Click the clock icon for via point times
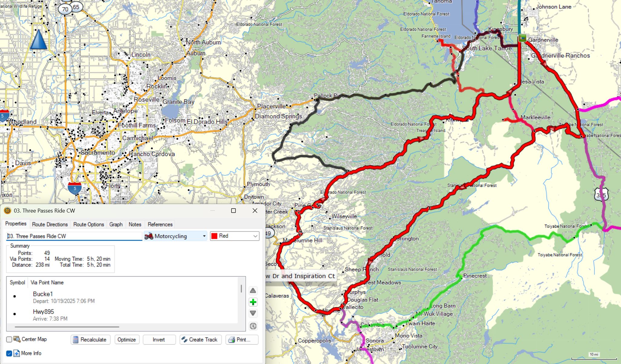Viewport: 621px width, 364px height. coord(253,326)
